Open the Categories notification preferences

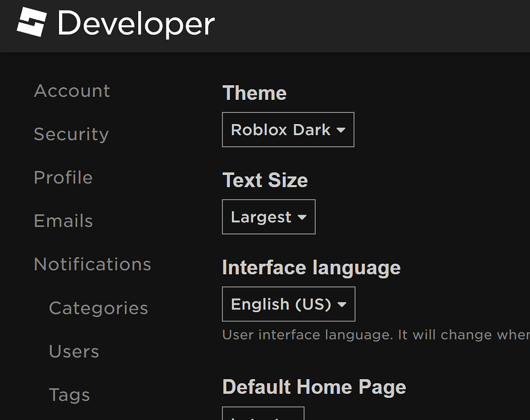click(x=98, y=308)
